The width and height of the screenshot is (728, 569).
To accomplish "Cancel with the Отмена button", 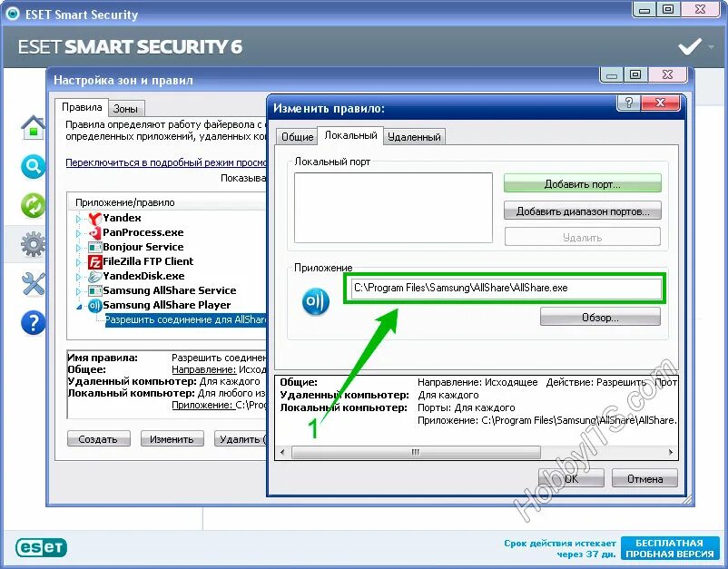I will (x=644, y=478).
